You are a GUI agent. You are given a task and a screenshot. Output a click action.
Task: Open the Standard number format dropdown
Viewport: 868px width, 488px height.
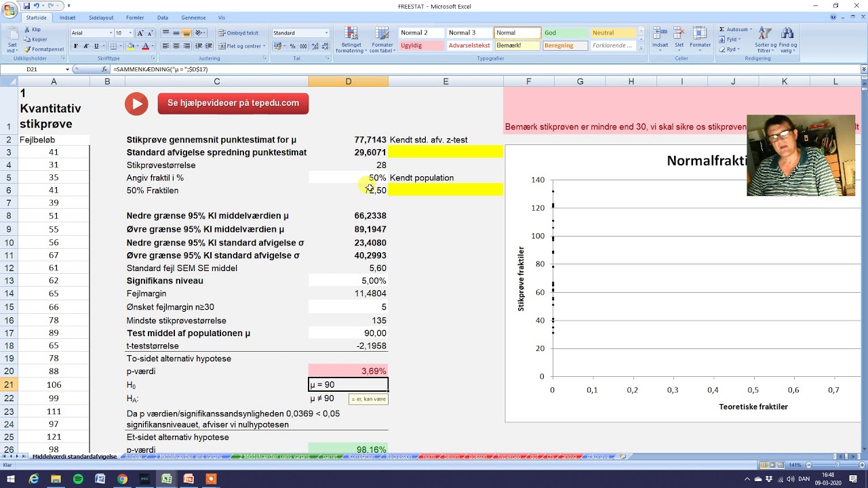click(326, 33)
